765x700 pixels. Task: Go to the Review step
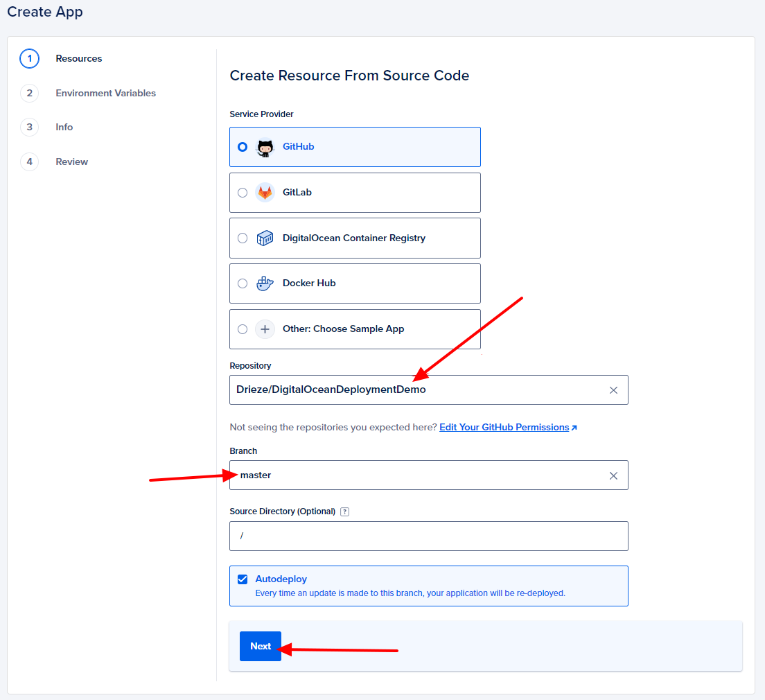tap(72, 161)
